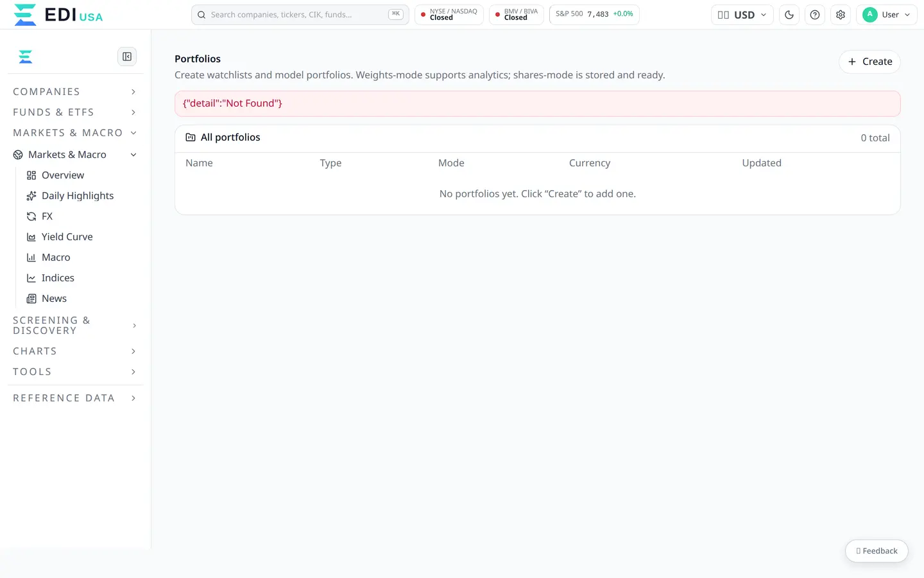Expand the COMPANIES sidebar section
The width and height of the screenshot is (924, 578).
point(75,92)
